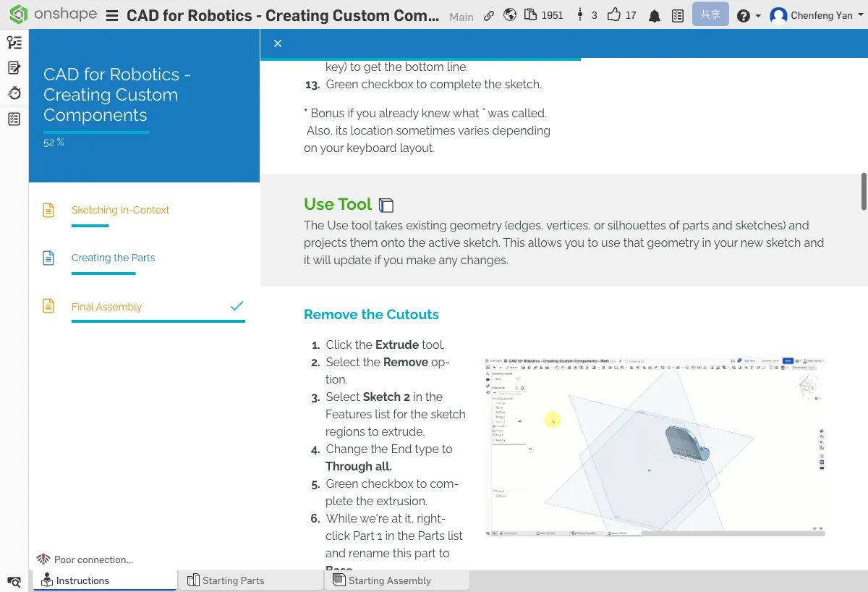Click the vertical scrollbar on the right

tap(863, 190)
